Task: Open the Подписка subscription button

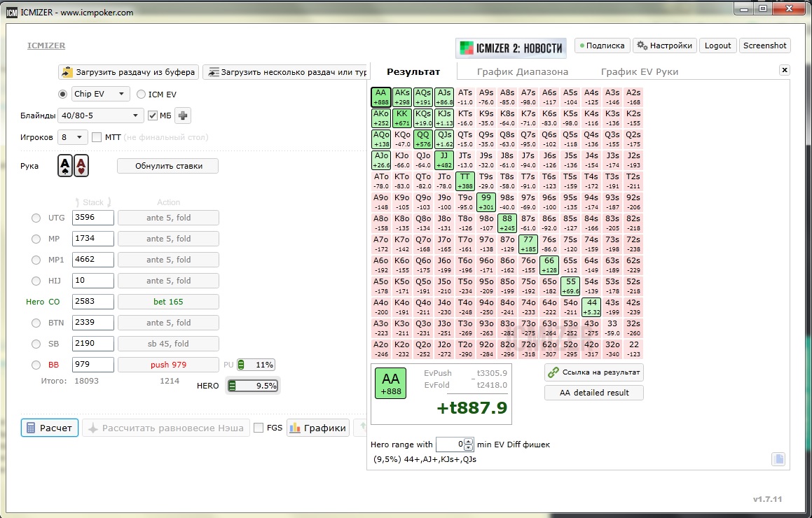Action: pos(603,45)
